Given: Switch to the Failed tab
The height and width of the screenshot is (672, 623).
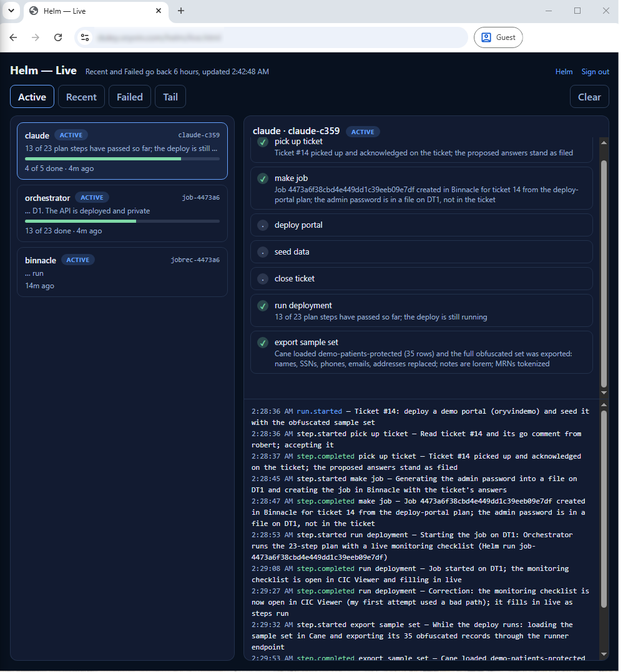Looking at the screenshot, I should pos(130,97).
